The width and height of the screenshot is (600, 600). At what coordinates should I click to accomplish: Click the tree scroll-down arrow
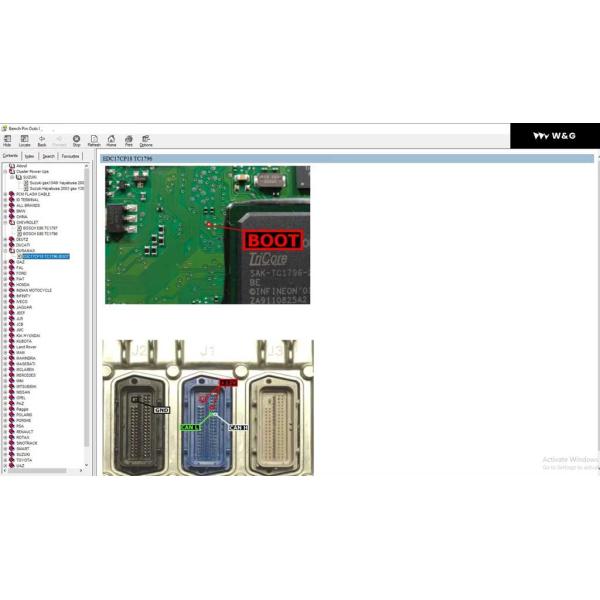point(86,465)
